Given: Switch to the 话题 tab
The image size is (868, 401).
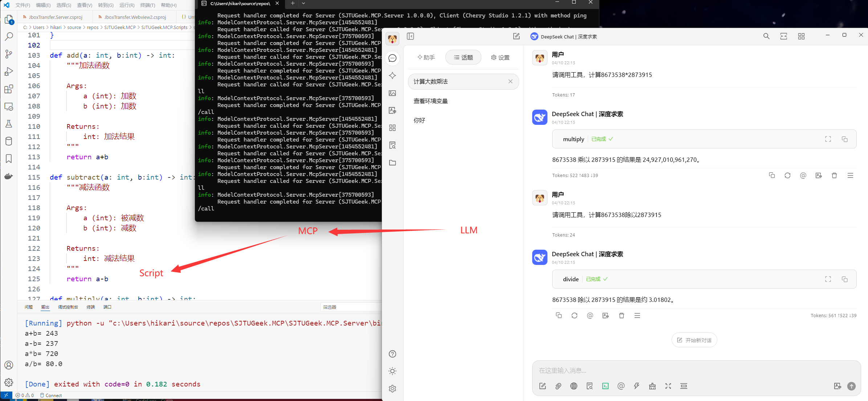Looking at the screenshot, I should 464,57.
